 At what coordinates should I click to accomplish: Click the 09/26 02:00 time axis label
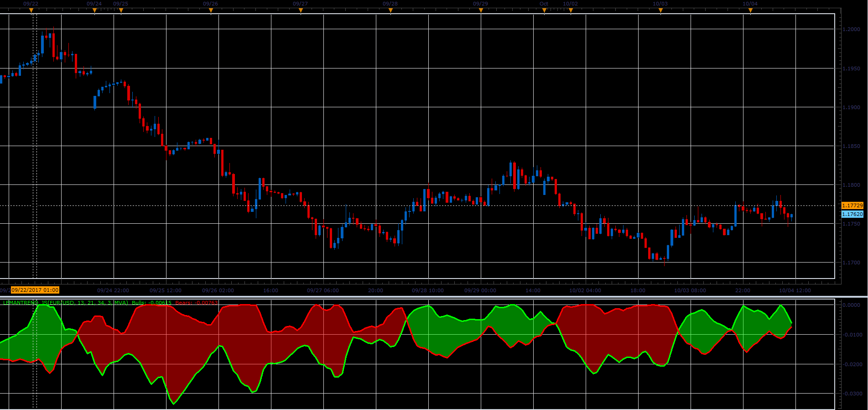(x=218, y=290)
